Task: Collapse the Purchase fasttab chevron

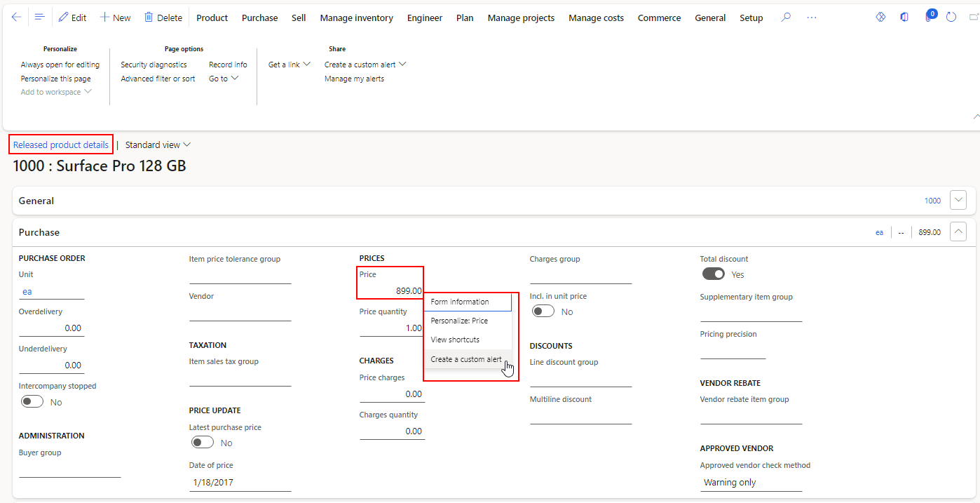Action: [x=958, y=232]
